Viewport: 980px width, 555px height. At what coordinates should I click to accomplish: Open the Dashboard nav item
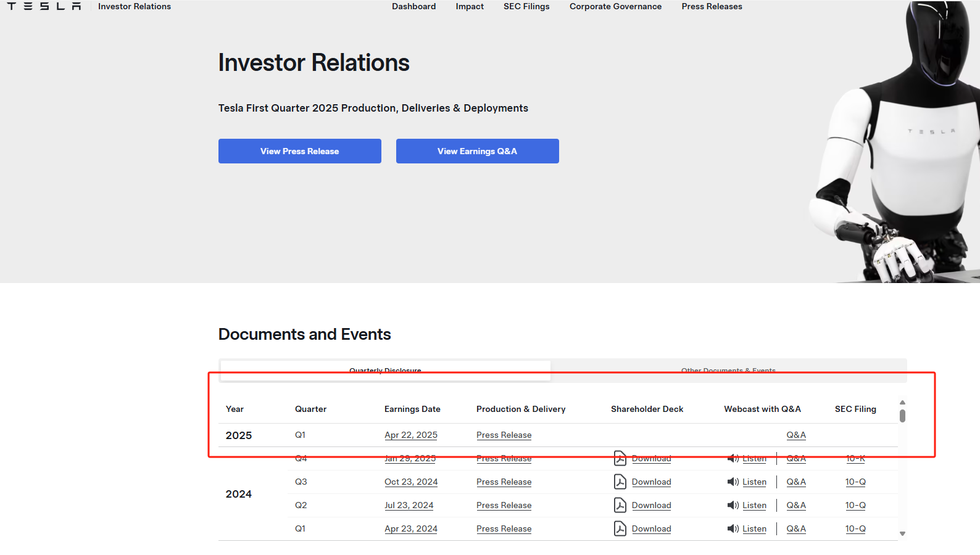(x=413, y=6)
